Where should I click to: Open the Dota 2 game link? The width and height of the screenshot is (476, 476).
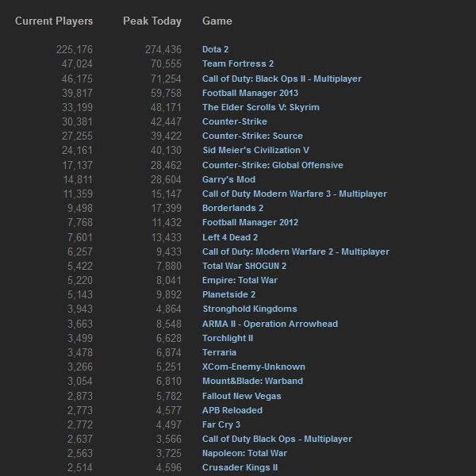(216, 49)
